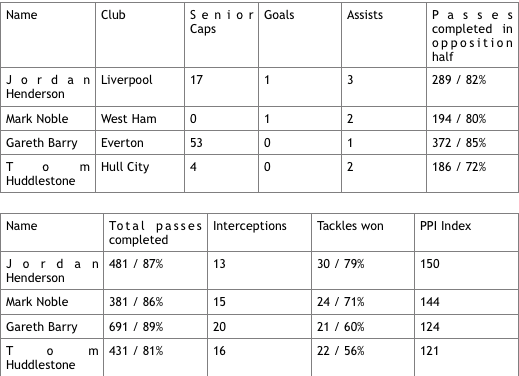This screenshot has height=376, width=519.
Task: Select the Assists column header
Action: [384, 35]
